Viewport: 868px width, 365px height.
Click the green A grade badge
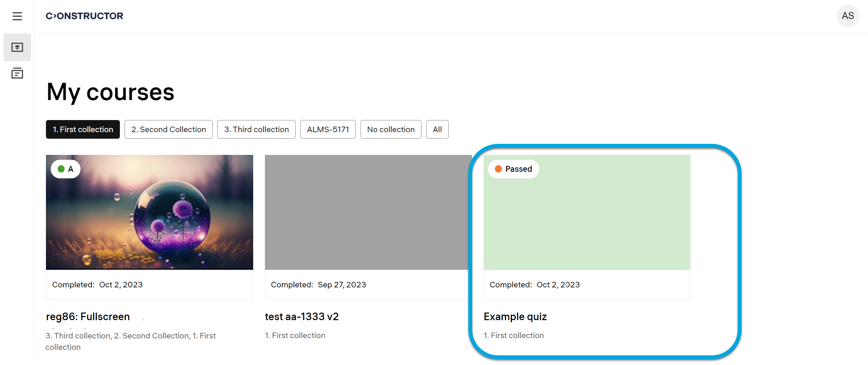(66, 169)
